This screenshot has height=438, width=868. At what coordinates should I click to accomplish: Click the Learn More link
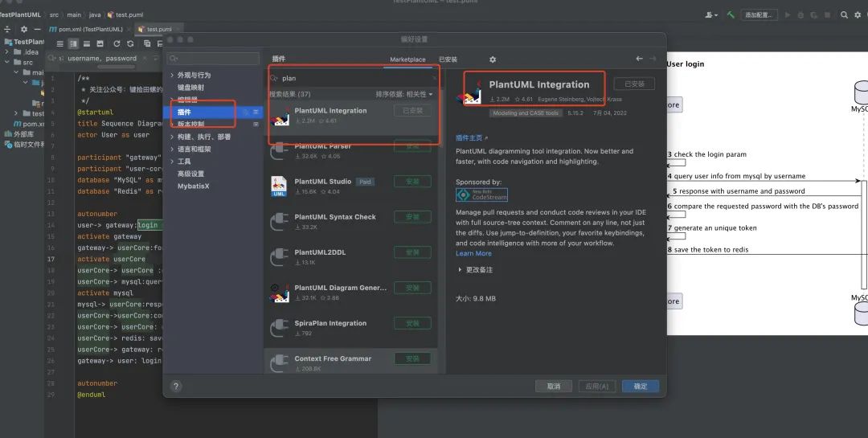click(x=473, y=254)
